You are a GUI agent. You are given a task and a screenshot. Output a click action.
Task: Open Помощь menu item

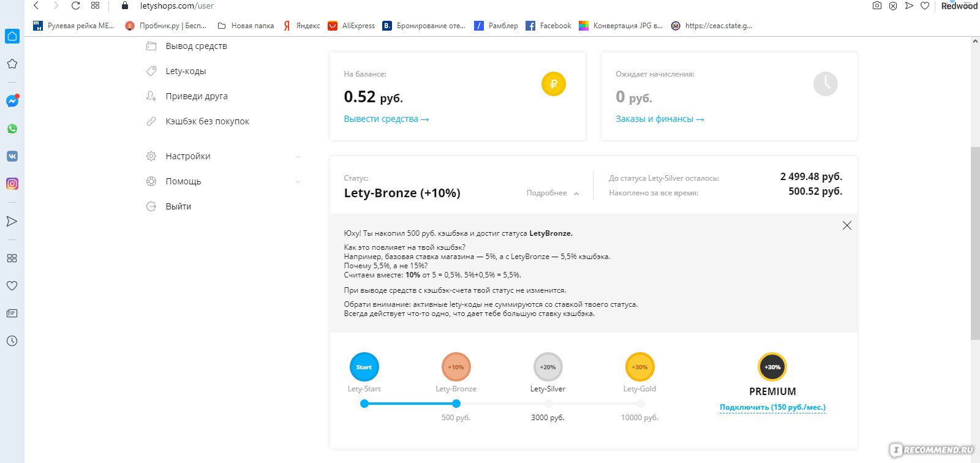tap(183, 181)
